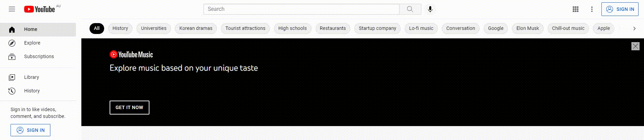Open History label in sidebar

pos(32,91)
